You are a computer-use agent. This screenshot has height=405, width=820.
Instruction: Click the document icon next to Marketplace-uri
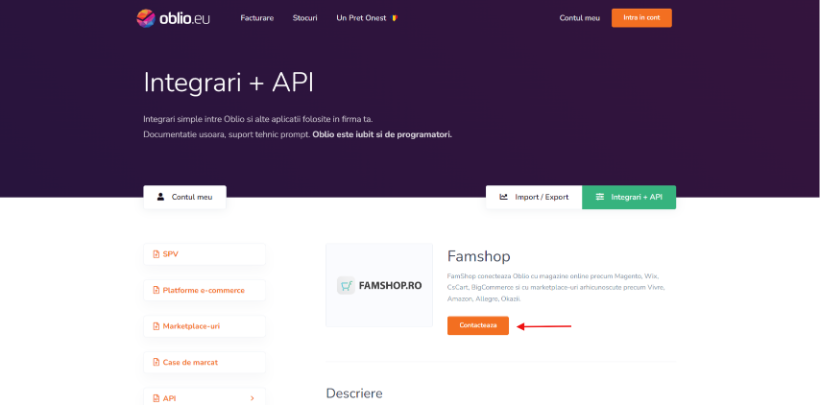tap(156, 327)
